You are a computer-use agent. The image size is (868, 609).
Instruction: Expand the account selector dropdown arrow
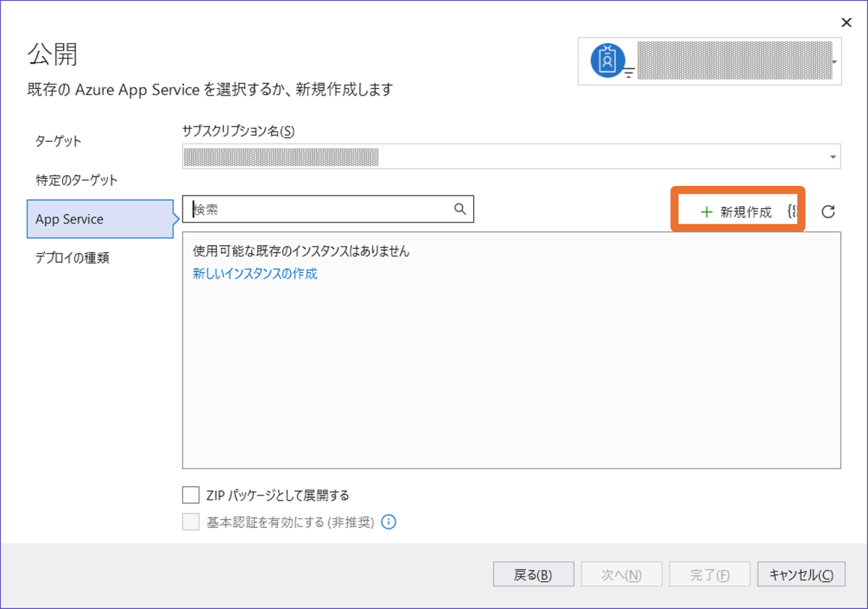[835, 62]
